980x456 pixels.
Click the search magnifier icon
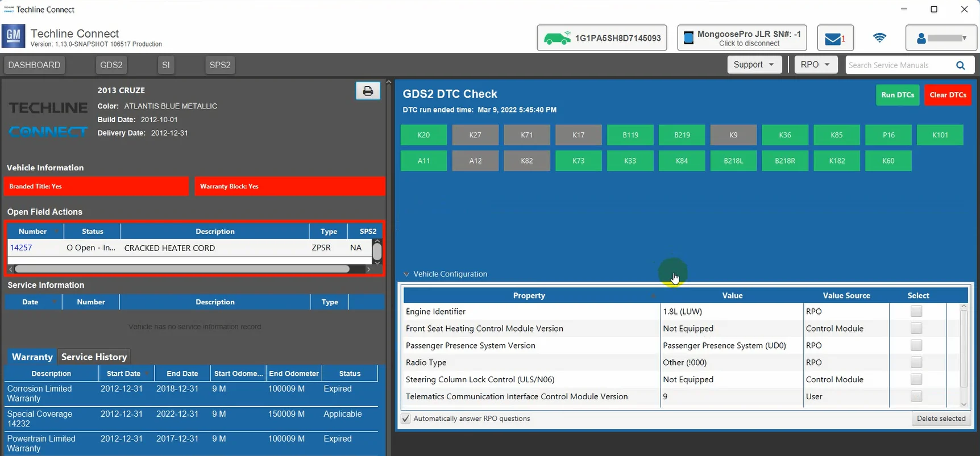pyautogui.click(x=960, y=65)
